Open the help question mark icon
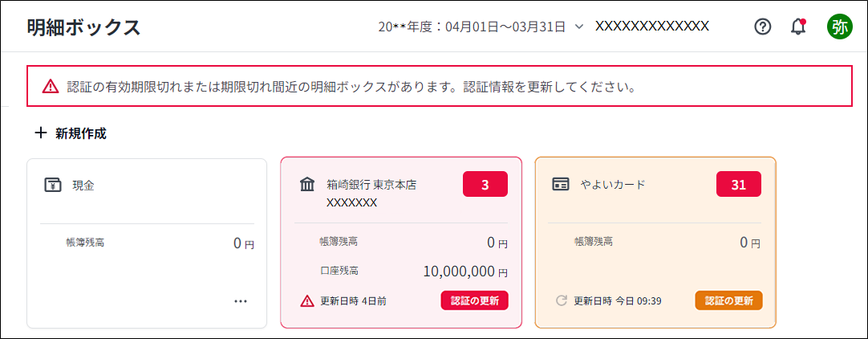The height and width of the screenshot is (339, 868). [x=763, y=27]
